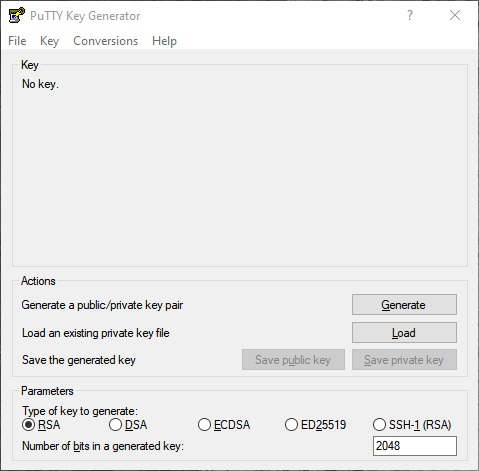Click the Load button
Viewport: 479px width, 471px height.
(x=404, y=332)
